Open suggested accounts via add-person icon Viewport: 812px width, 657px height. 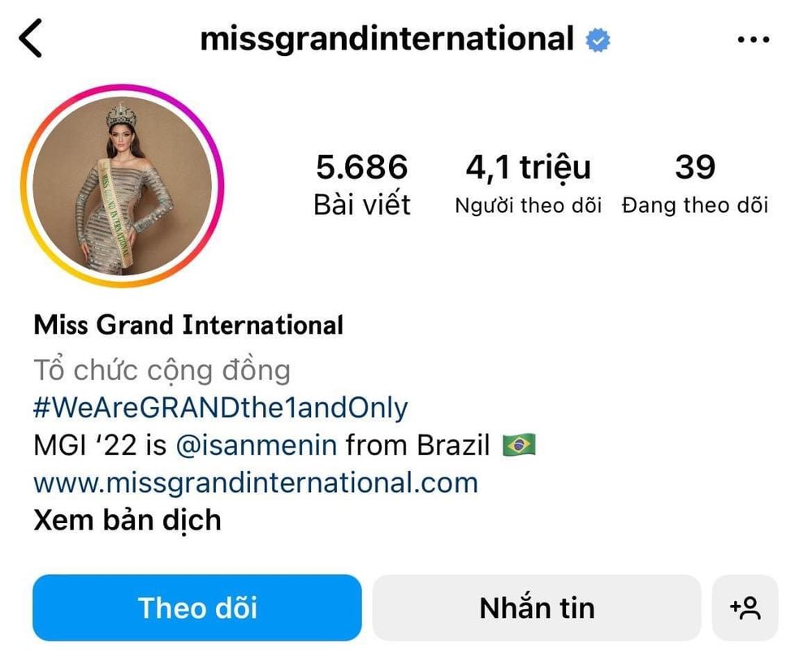coord(745,607)
